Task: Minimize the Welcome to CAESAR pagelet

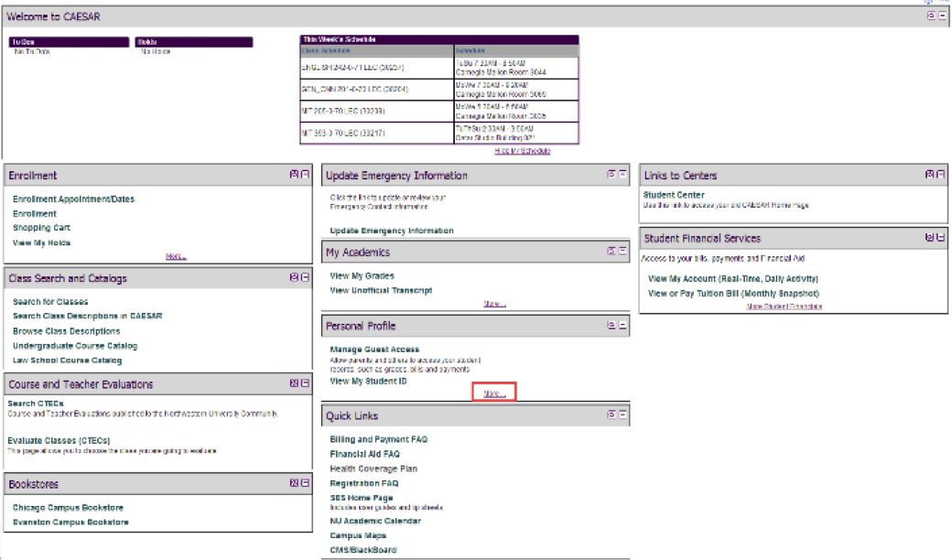Action: pos(942,16)
